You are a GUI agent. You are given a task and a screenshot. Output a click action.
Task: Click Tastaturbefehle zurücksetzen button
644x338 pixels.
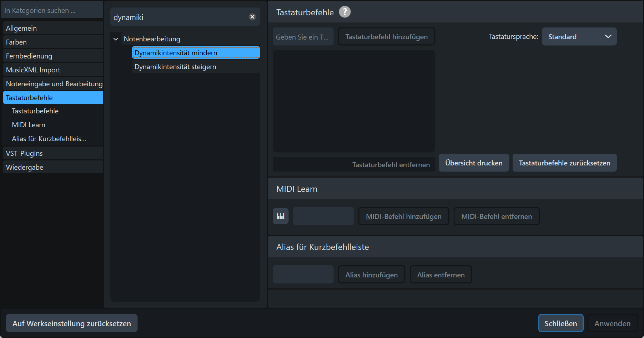click(x=564, y=163)
